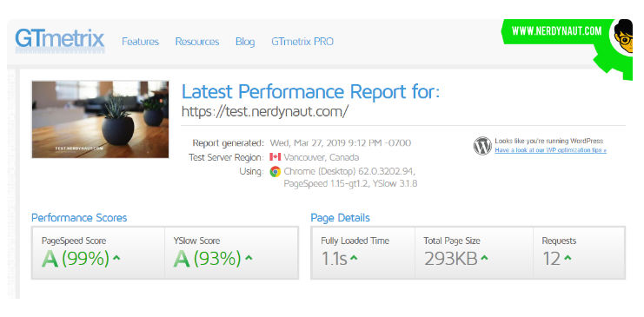Screen dimensions: 644x317
Task: Select the A (93%) YSlow grade
Action: [x=207, y=259]
